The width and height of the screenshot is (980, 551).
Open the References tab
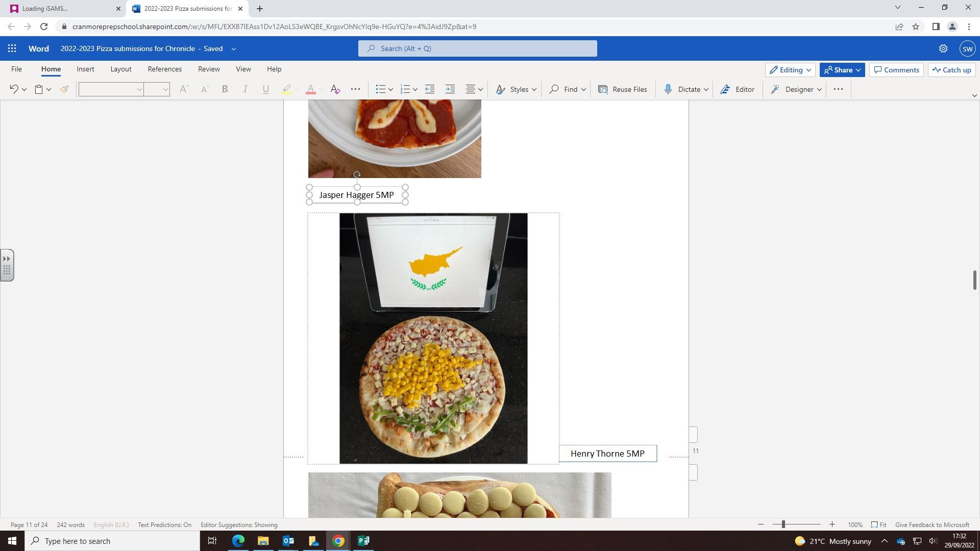(164, 69)
